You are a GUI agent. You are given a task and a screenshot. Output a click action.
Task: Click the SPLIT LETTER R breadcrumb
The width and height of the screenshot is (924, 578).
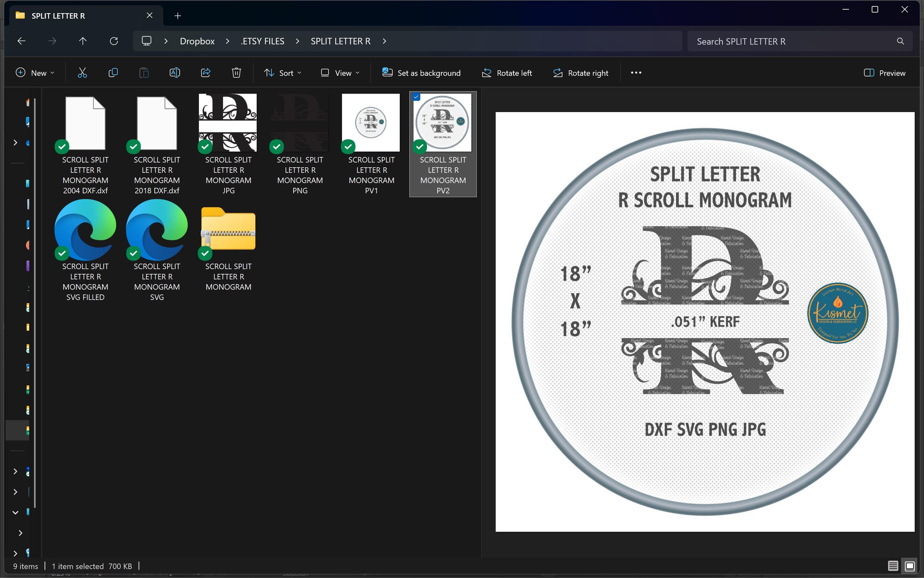pos(341,41)
